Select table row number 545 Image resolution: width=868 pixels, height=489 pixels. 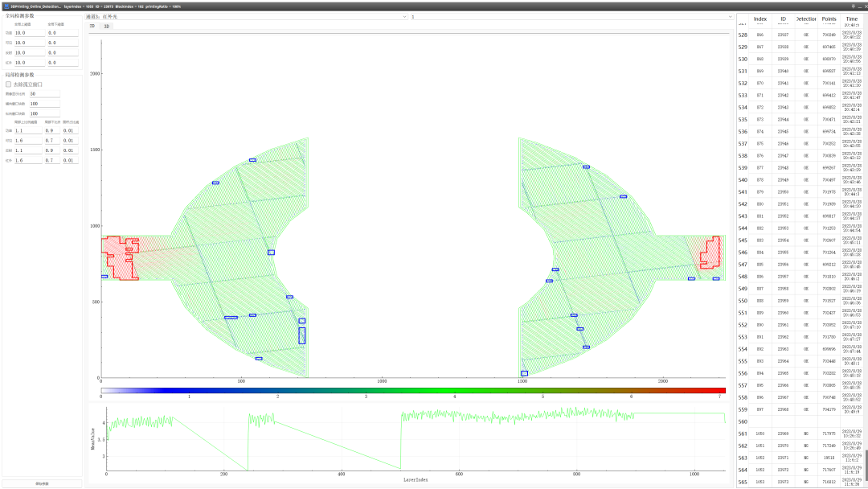(x=743, y=240)
